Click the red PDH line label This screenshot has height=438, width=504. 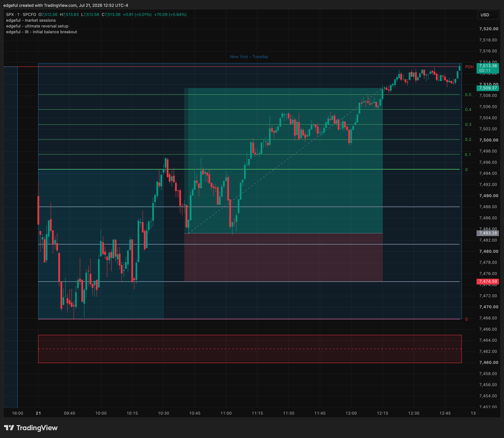pyautogui.click(x=469, y=67)
